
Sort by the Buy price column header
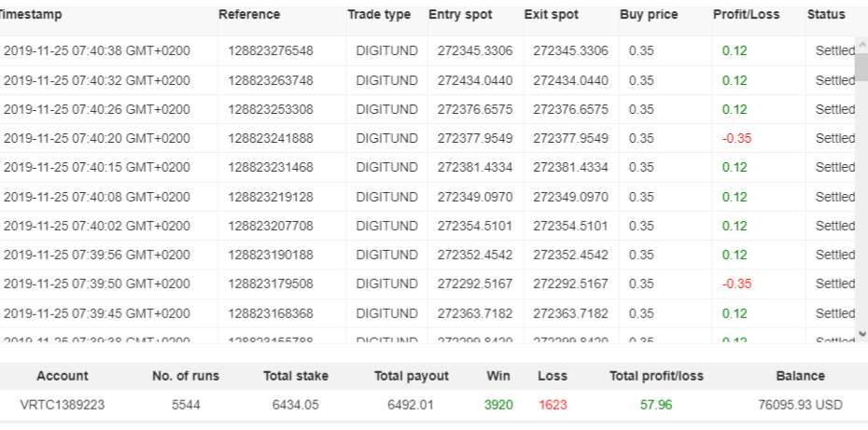click(x=649, y=15)
